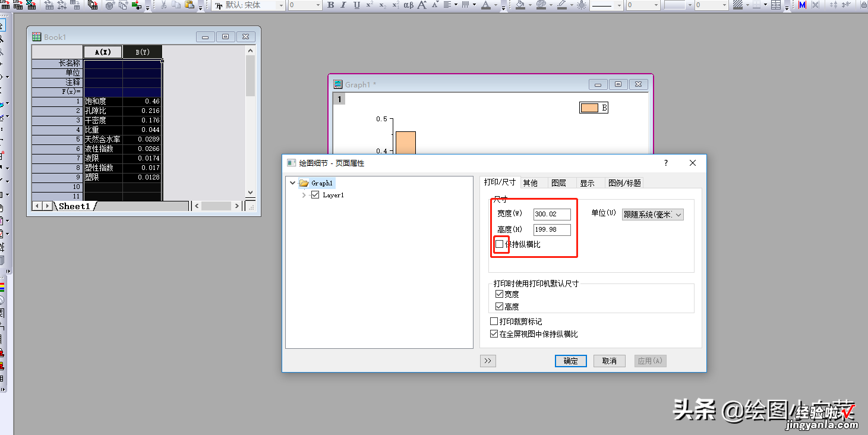Click the Cut scissors icon

click(x=163, y=5)
